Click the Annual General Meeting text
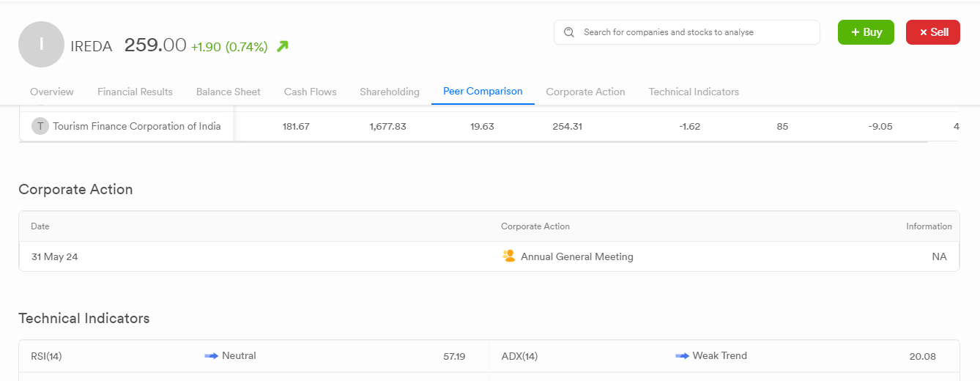 [x=577, y=256]
